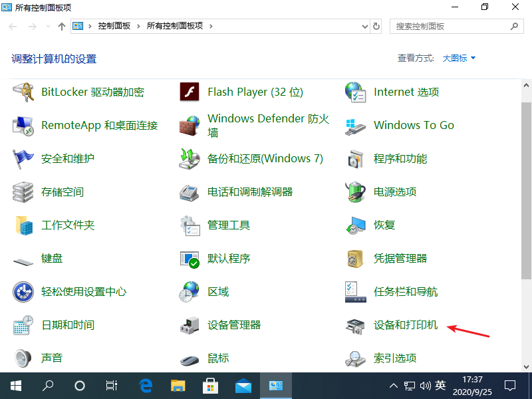This screenshot has height=399, width=532.
Task: Open the Flash Player (32 位) icon
Action: [190, 92]
